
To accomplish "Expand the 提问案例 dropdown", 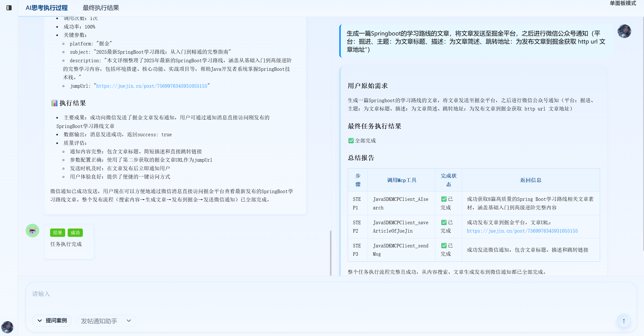I will [x=52, y=321].
